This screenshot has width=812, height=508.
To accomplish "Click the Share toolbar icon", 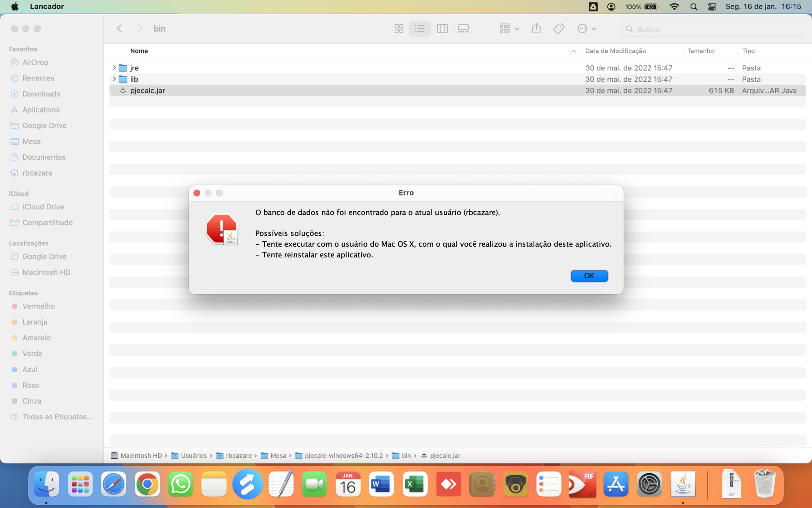I will coord(536,28).
